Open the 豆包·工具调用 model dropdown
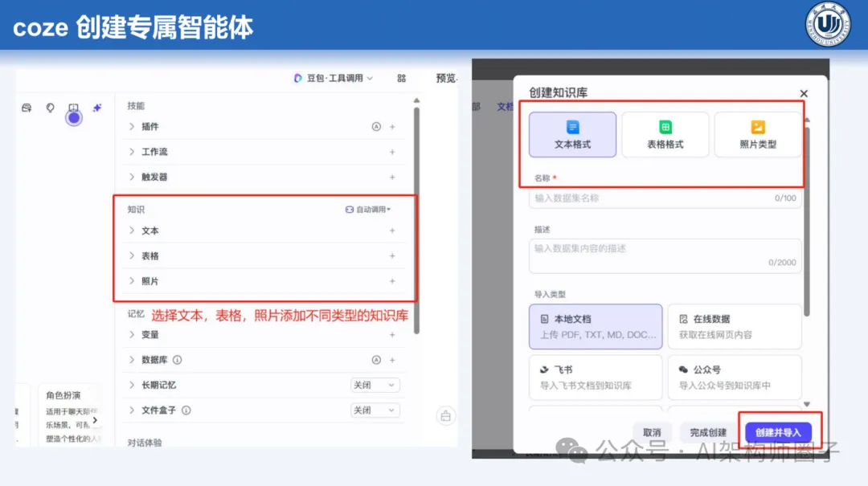This screenshot has height=486, width=868. point(334,78)
